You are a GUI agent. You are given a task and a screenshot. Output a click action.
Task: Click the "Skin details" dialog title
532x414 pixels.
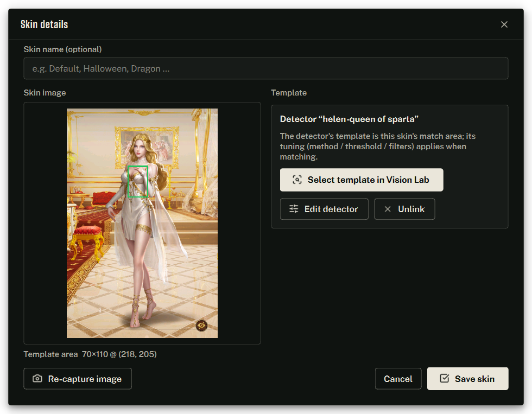(44, 24)
